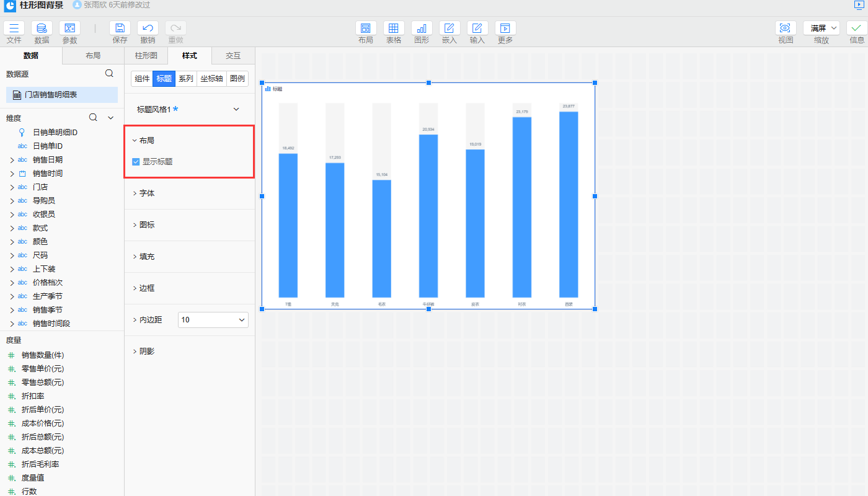868x496 pixels.
Task: Open the 内边距 value dropdown
Action: coord(213,320)
